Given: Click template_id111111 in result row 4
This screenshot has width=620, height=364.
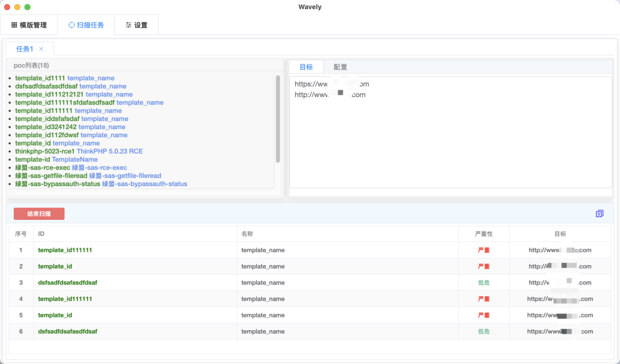Looking at the screenshot, I should 65,299.
